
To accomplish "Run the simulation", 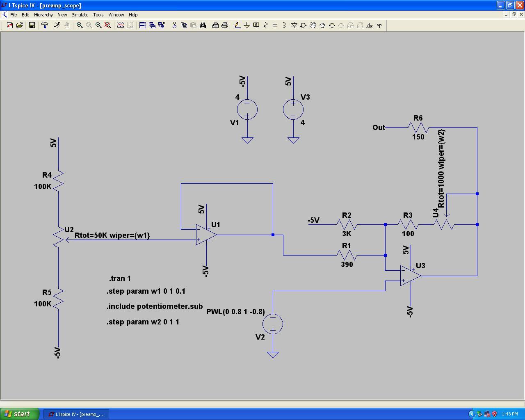I will coord(57,25).
